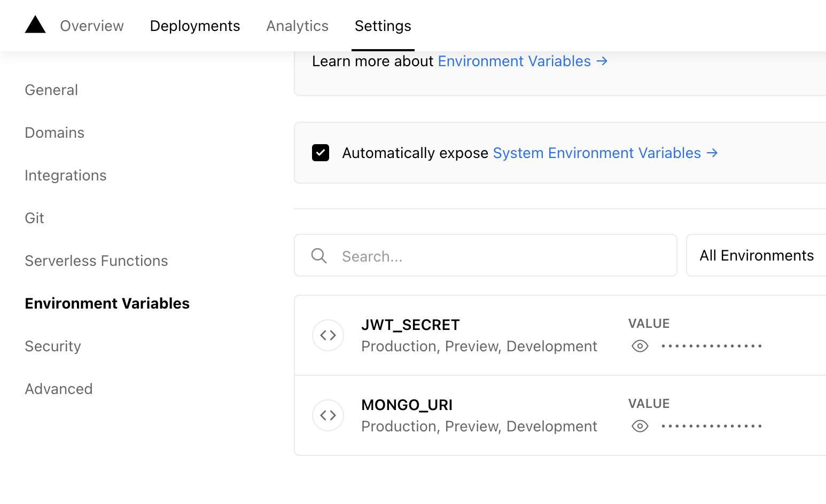The width and height of the screenshot is (826, 504).
Task: Go to Serverless Functions settings
Action: 96,261
